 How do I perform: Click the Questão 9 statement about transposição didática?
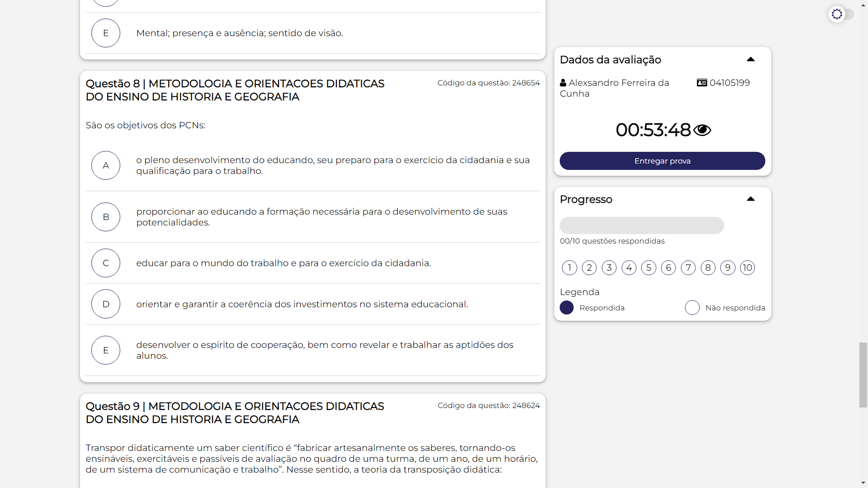coord(311,459)
